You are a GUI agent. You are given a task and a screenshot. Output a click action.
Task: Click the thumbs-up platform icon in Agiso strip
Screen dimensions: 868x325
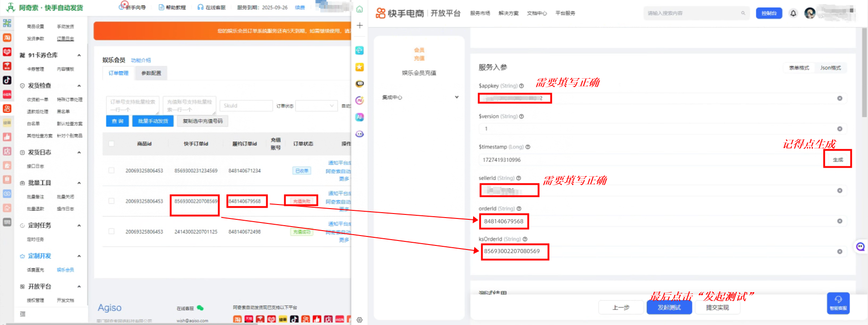click(x=7, y=137)
